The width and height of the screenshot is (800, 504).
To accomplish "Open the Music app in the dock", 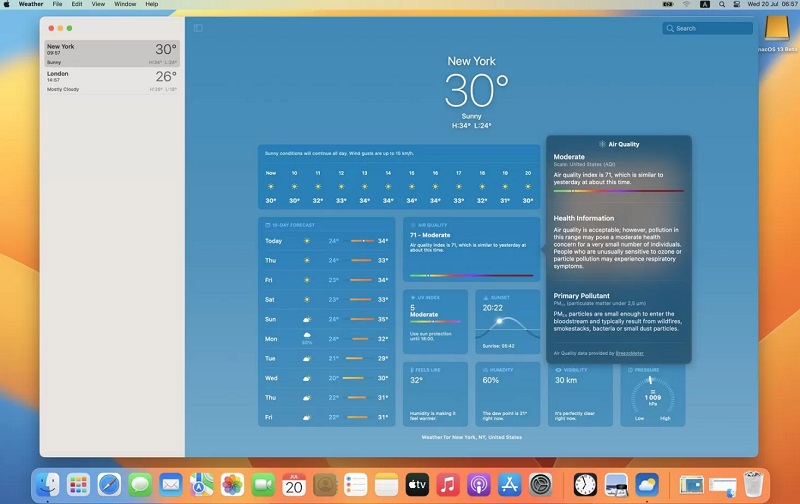I will pos(448,485).
